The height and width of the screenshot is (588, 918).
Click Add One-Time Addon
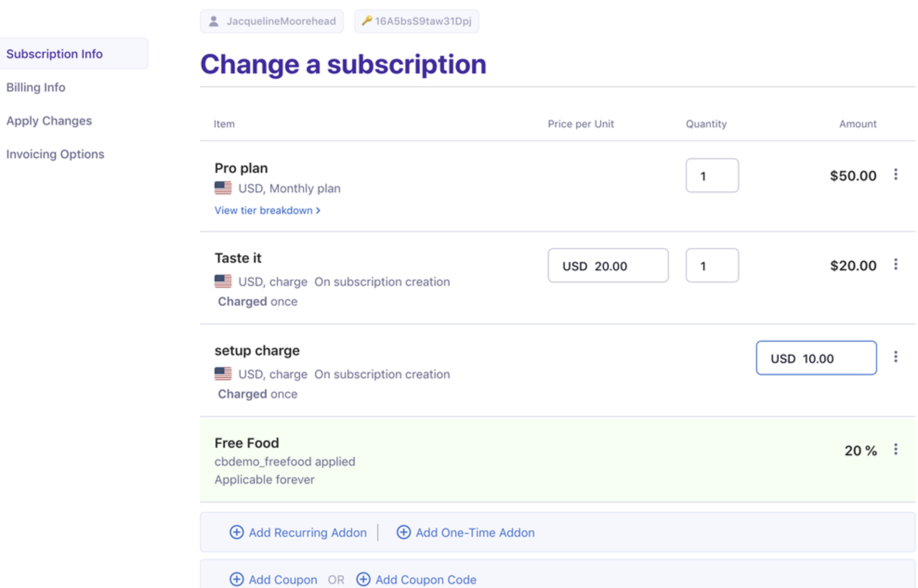[475, 533]
